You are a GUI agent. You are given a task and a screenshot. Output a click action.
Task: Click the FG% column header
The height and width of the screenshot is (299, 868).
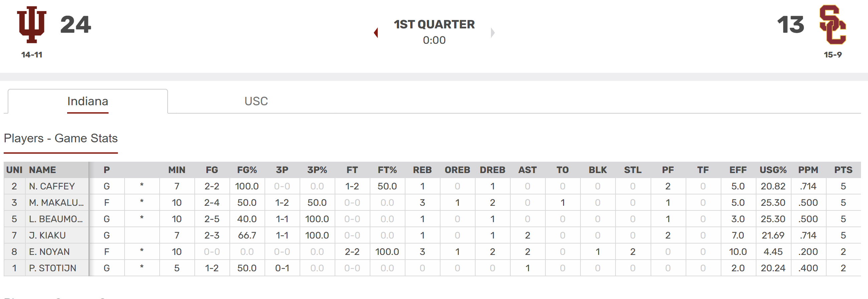click(247, 170)
